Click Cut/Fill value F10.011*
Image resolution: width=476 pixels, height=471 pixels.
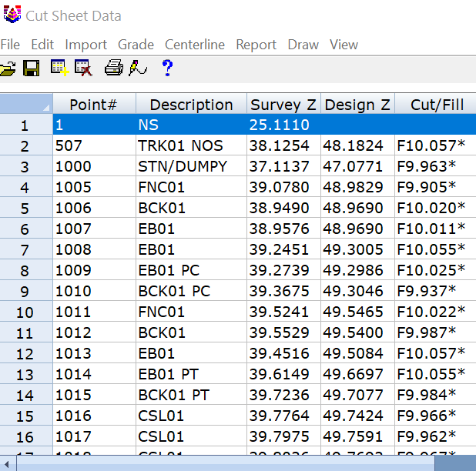click(x=435, y=229)
